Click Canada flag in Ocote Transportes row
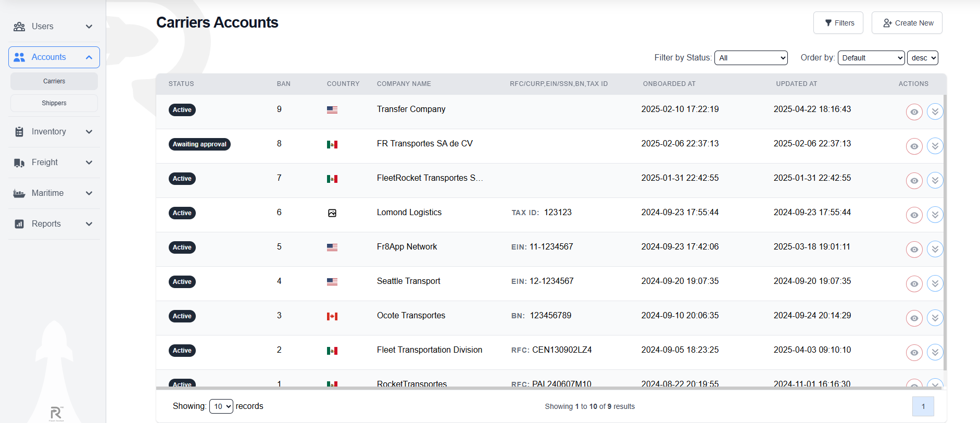The image size is (980, 423). (x=332, y=316)
